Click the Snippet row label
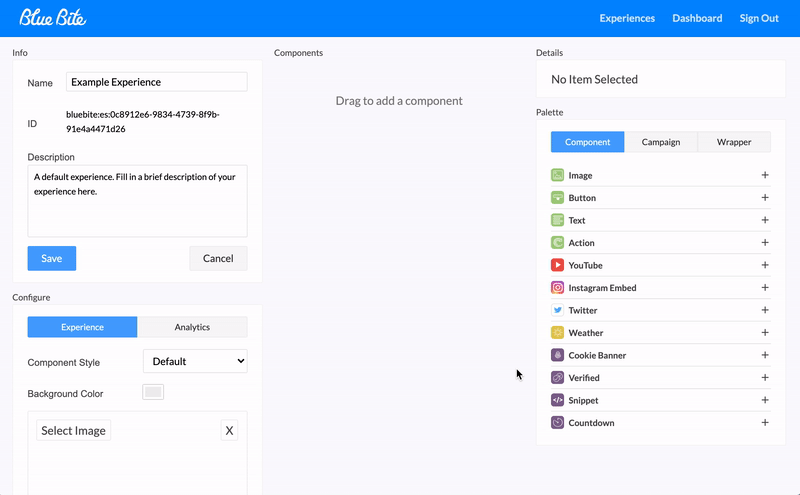Viewport: 800px width, 495px height. click(583, 400)
